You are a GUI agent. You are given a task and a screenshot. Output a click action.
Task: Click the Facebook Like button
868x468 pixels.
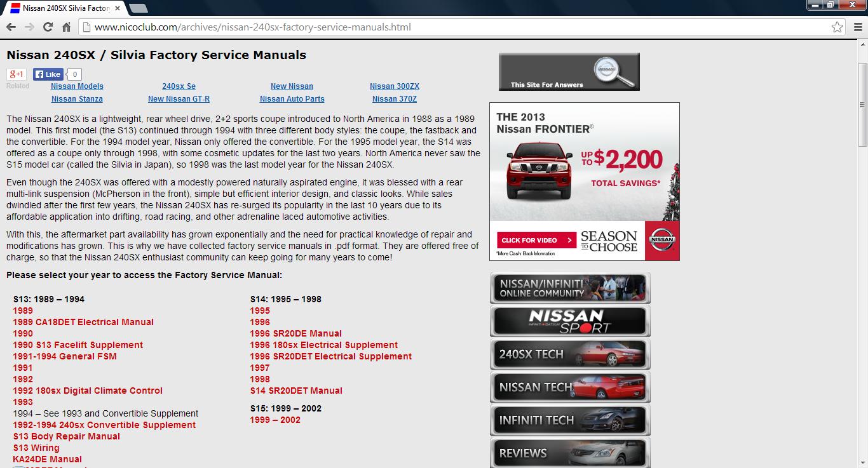[x=48, y=74]
